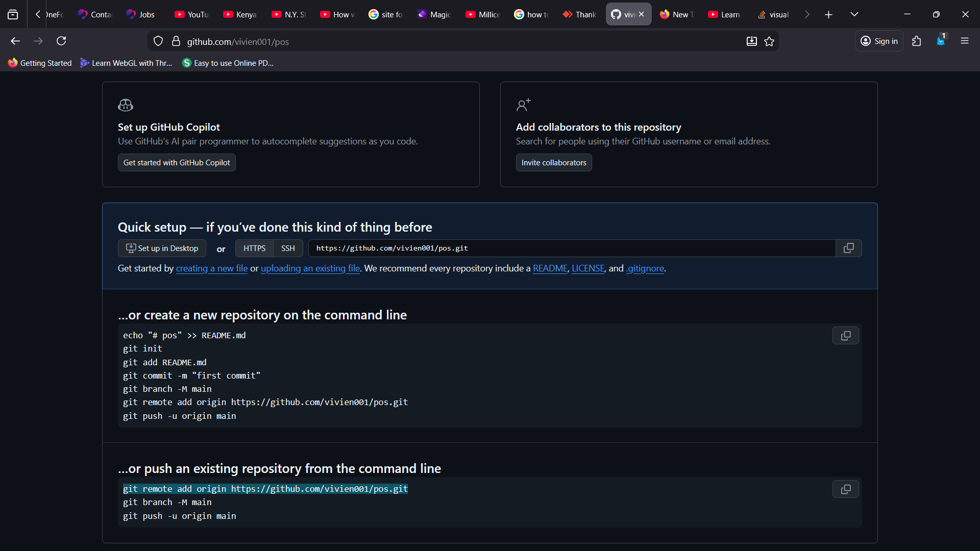
Task: Copy the repository HTTPS URL to clipboard
Action: point(848,248)
